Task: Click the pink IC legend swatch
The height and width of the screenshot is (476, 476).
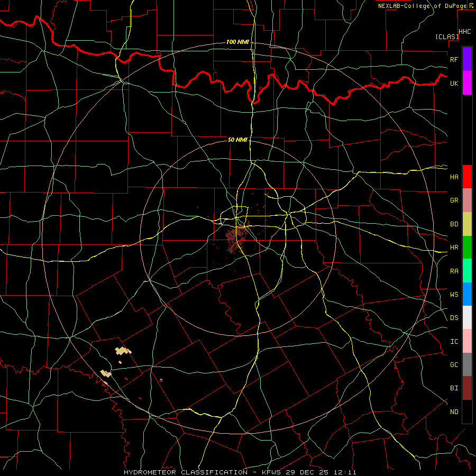Action: click(467, 341)
